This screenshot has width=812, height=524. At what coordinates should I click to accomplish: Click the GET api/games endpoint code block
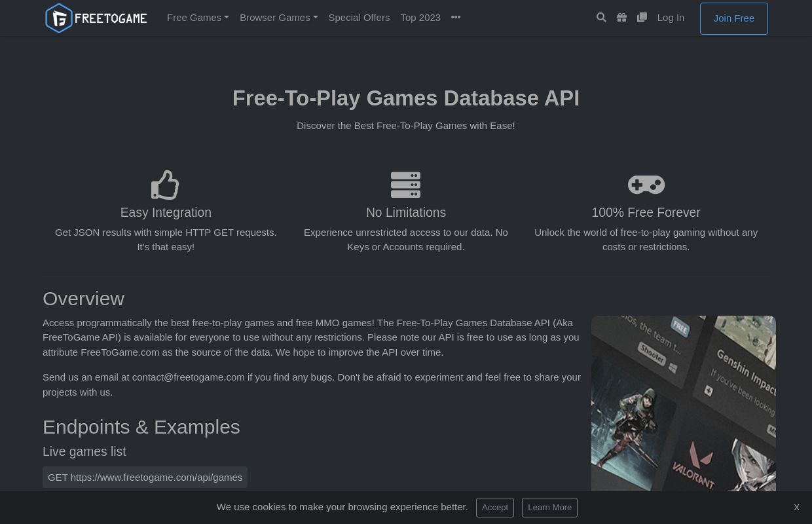(x=145, y=477)
